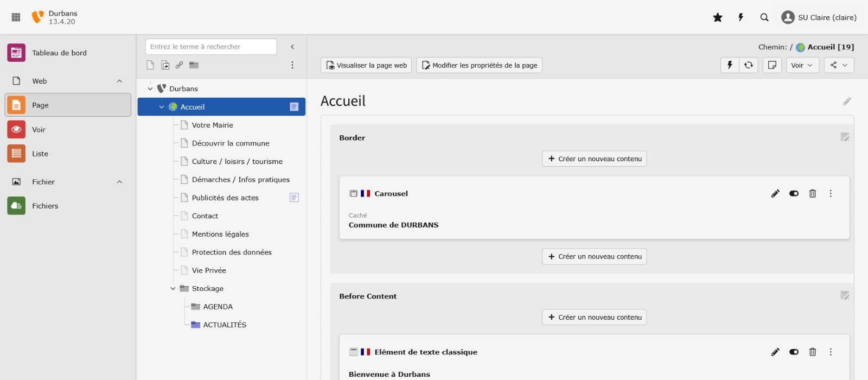Edit the Carousel element with pencil icon
Screen dimensions: 868x380
coord(775,193)
